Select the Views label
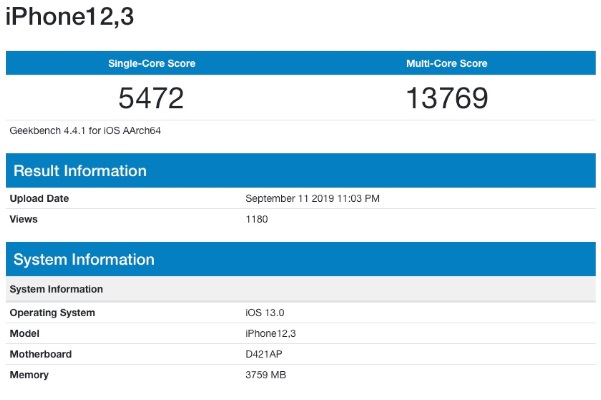The width and height of the screenshot is (601, 400). click(x=23, y=219)
